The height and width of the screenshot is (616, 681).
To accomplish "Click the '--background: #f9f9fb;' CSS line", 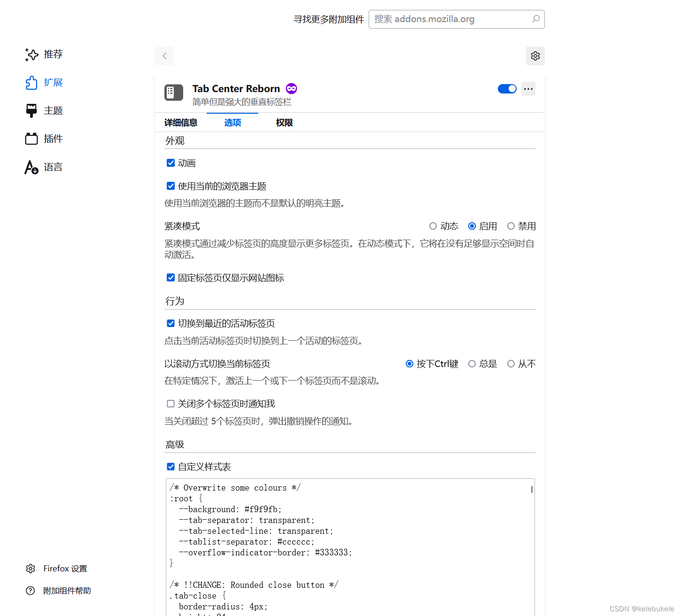I will (x=230, y=509).
